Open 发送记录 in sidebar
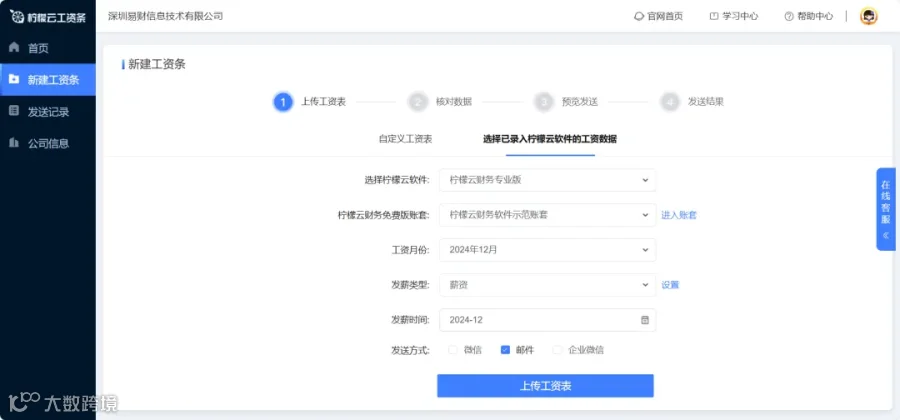The height and width of the screenshot is (420, 900). (x=48, y=111)
